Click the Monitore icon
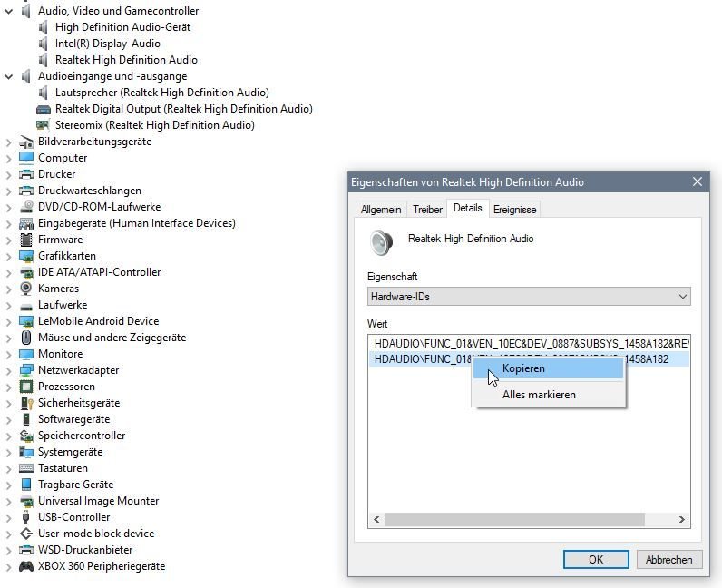 tap(26, 355)
